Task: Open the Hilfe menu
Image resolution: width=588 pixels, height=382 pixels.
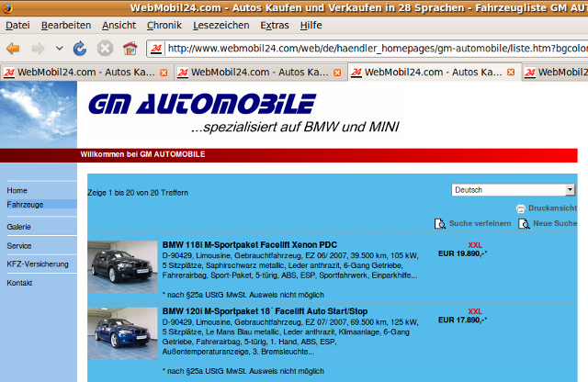Action: (x=311, y=25)
